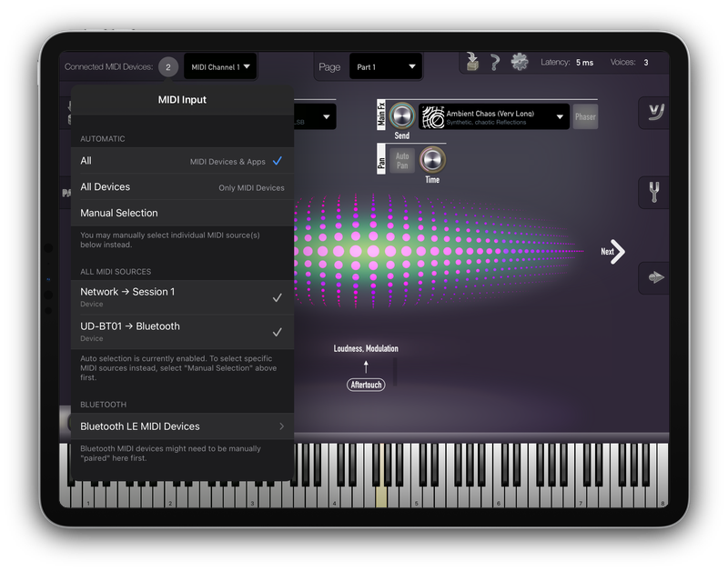Choose Manual Selection in MIDI Input
Image resolution: width=728 pixels, height=571 pixels.
tap(182, 213)
